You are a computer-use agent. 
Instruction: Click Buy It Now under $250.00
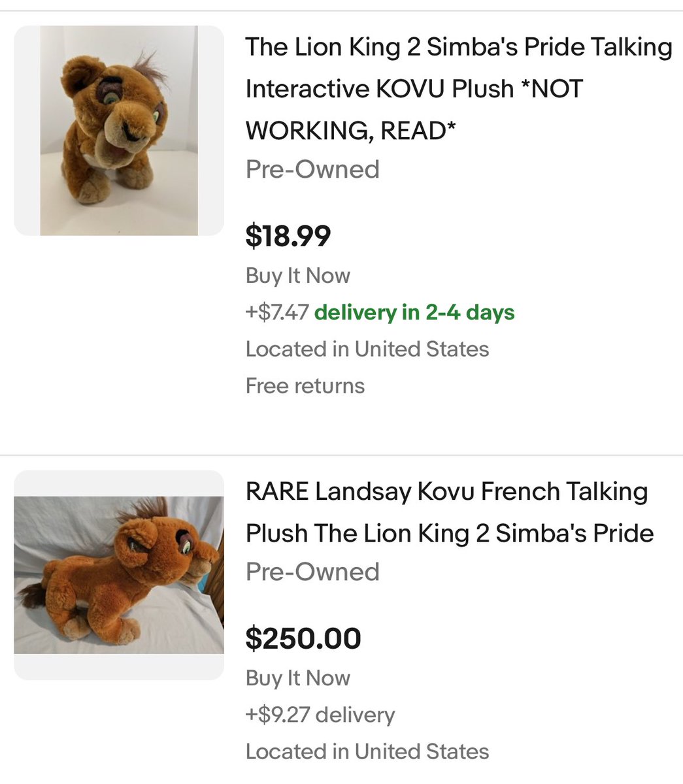(298, 678)
